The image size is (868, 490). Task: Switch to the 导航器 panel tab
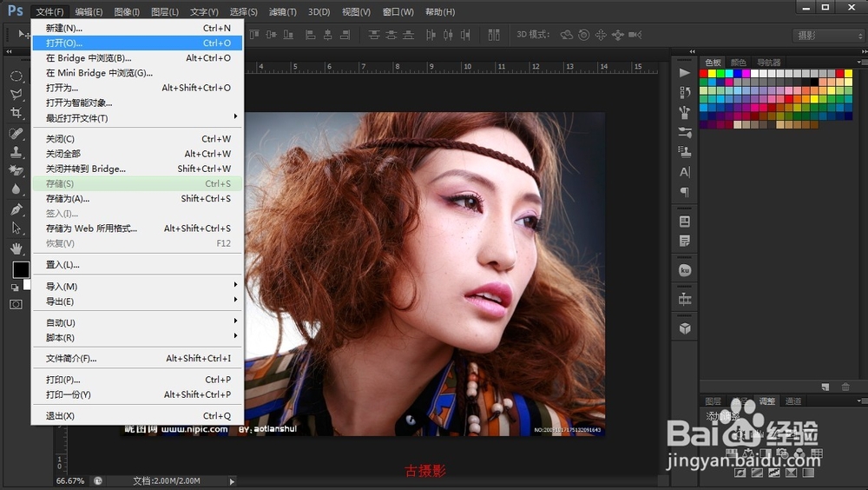(x=768, y=63)
